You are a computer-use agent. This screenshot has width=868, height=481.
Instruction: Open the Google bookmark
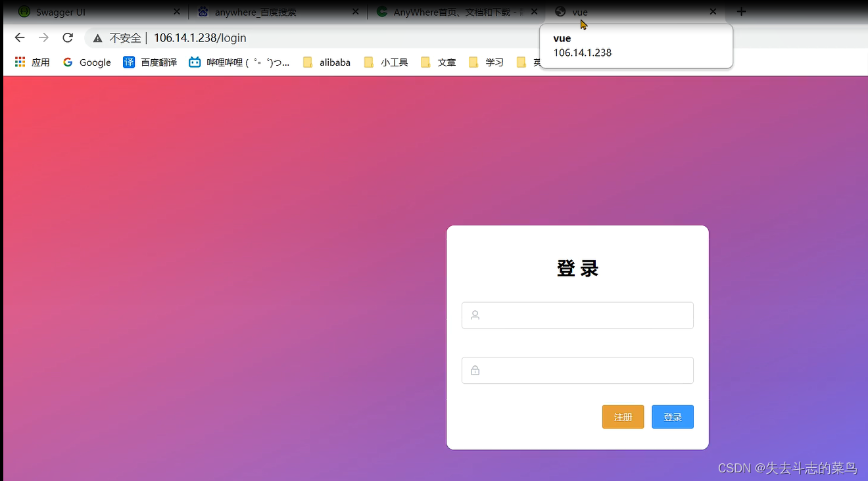(87, 62)
